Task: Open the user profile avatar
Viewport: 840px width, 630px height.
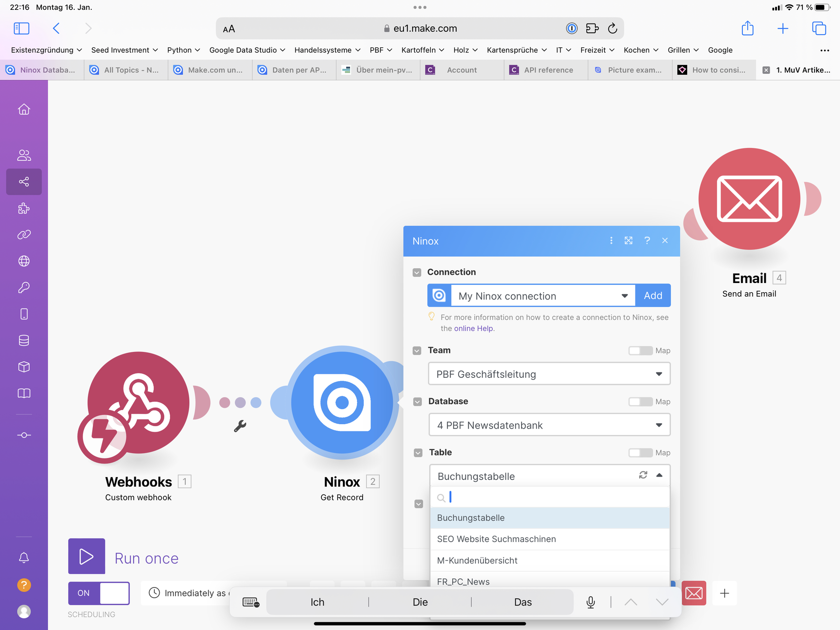Action: pos(24,611)
